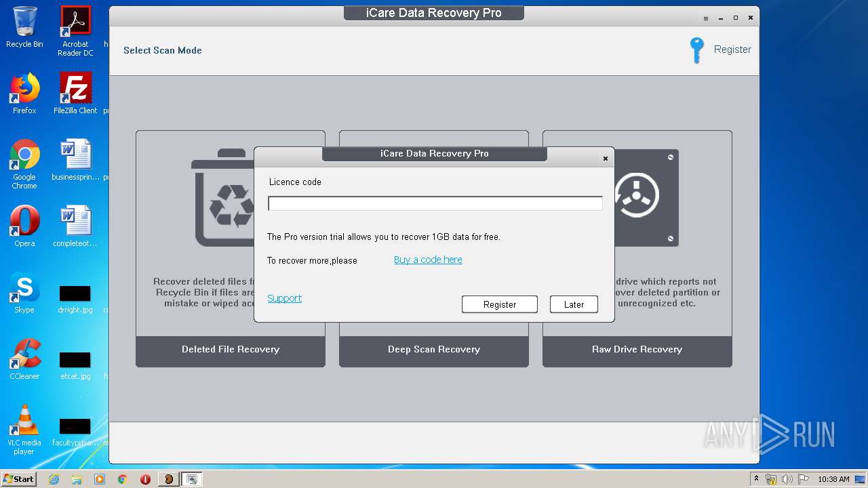
Task: Close the licence code dialog
Action: [606, 159]
